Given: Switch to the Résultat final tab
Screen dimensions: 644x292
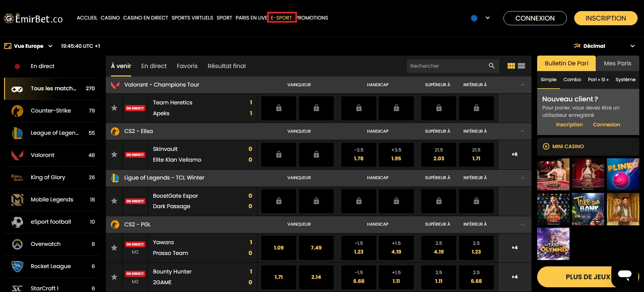Looking at the screenshot, I should click(x=226, y=66).
